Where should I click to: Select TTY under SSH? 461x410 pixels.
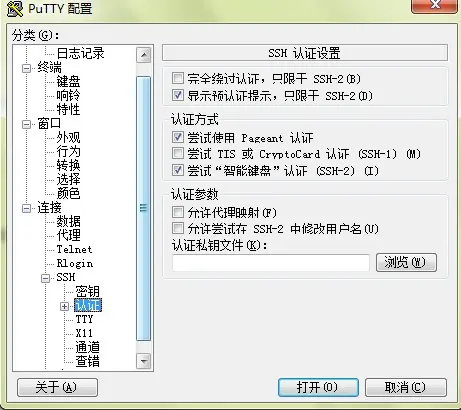(x=84, y=319)
